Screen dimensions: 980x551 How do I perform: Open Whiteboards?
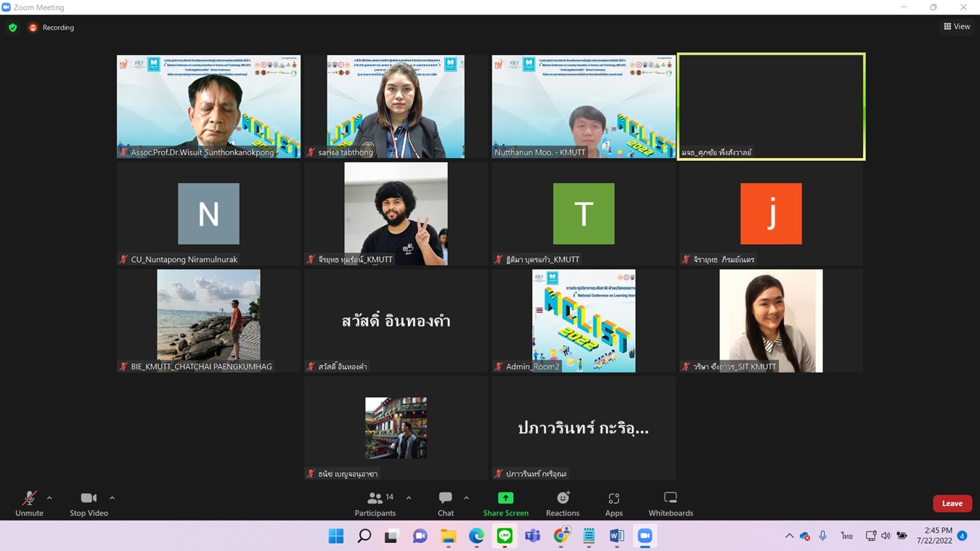671,503
